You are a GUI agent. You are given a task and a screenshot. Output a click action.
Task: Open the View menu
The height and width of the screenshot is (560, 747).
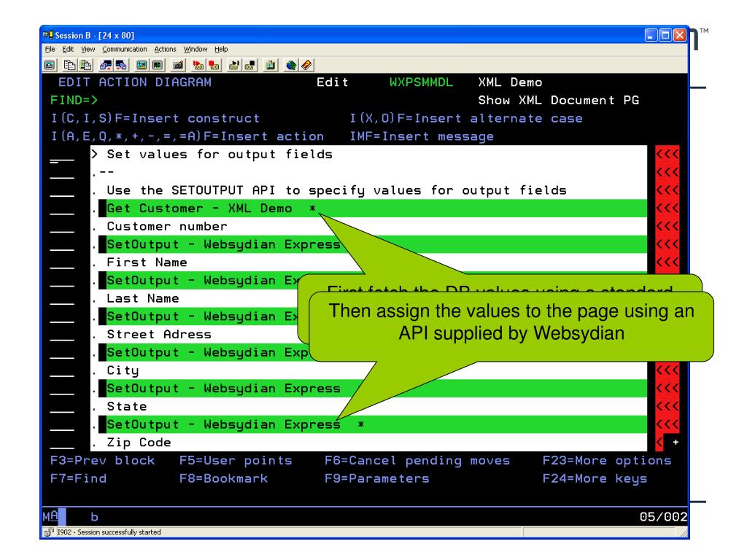(x=88, y=49)
